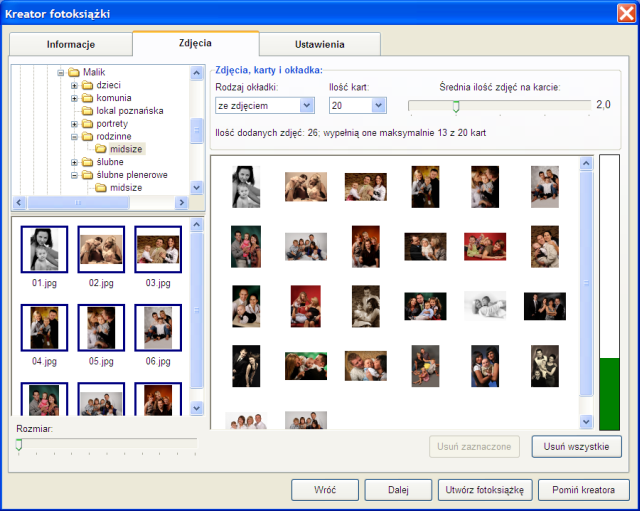The width and height of the screenshot is (640, 511).
Task: Expand the ślubne folder node
Action: (74, 162)
